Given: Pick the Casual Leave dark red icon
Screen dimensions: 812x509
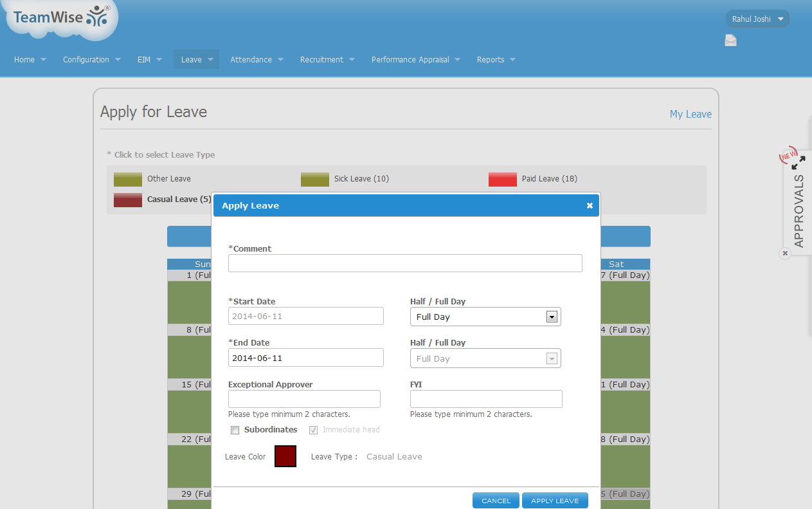Looking at the screenshot, I should tap(127, 199).
